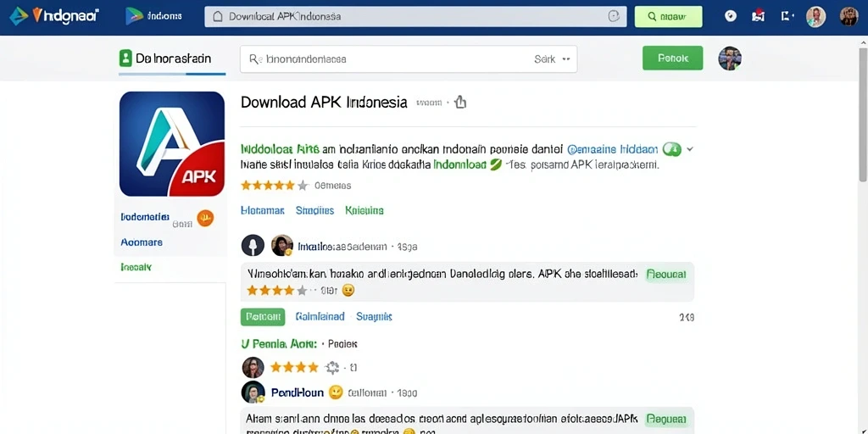Click 'Reoueal' on the 'Aham siantl ann' review
The height and width of the screenshot is (434, 868).
(666, 419)
